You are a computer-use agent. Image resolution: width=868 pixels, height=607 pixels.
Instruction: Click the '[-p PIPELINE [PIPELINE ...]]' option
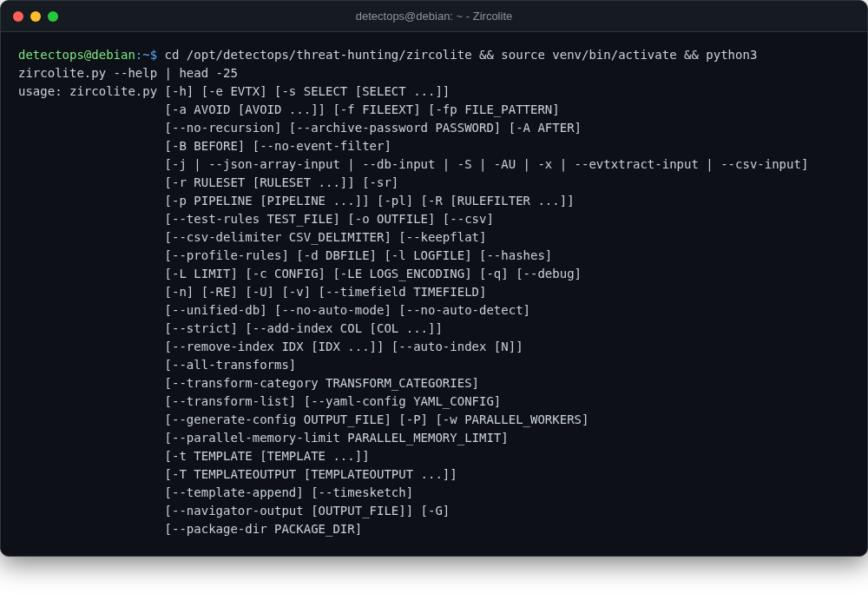(x=266, y=201)
